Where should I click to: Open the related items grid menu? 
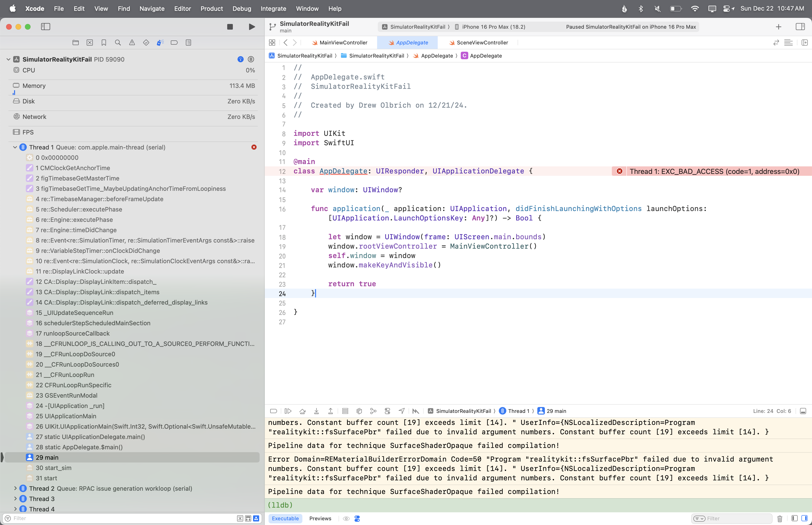[x=272, y=43]
